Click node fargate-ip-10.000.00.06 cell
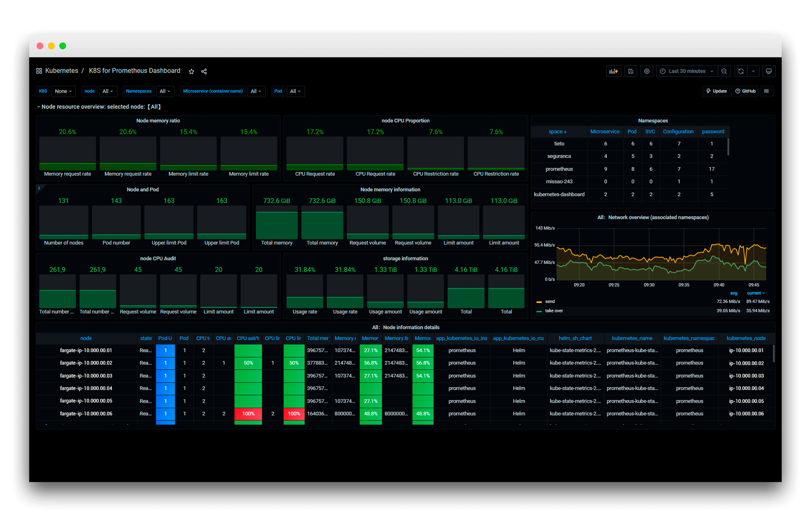812x518 pixels. [86, 414]
